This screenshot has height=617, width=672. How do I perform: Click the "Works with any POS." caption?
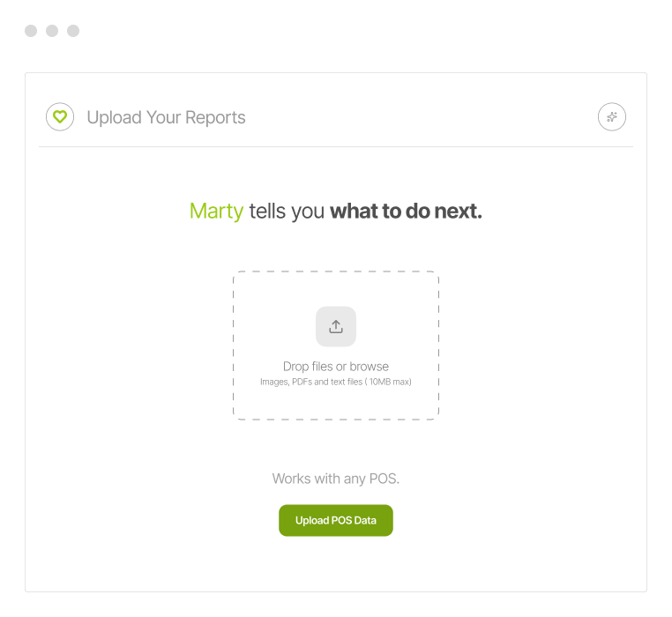(335, 479)
